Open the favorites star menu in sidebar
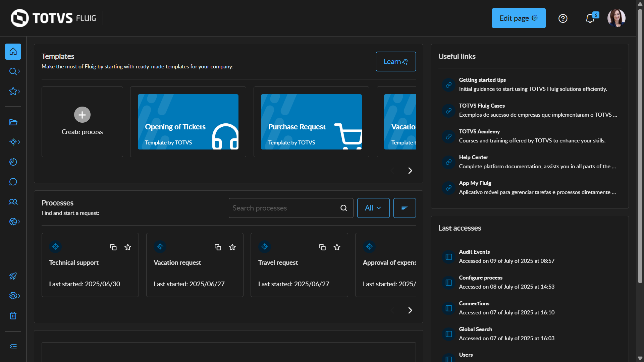This screenshot has height=362, width=644. click(14, 91)
